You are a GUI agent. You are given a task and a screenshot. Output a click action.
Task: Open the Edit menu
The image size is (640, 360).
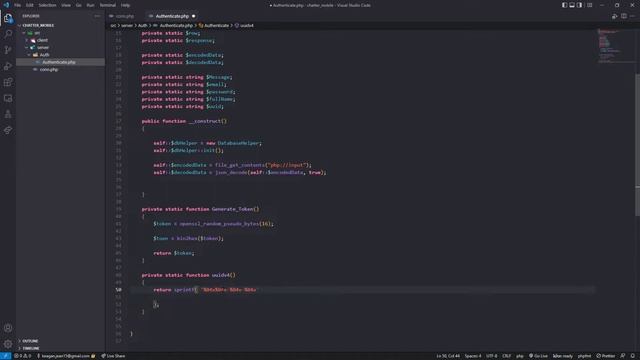30,5
